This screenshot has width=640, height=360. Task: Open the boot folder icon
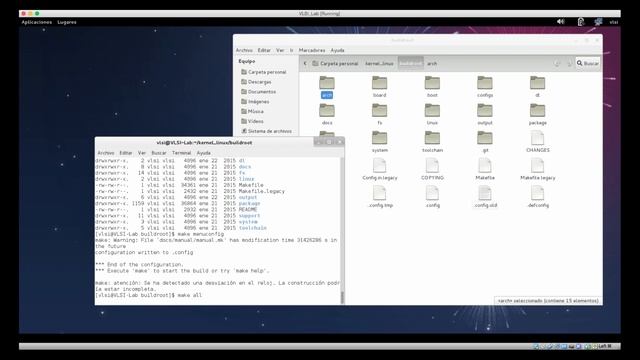coord(432,83)
